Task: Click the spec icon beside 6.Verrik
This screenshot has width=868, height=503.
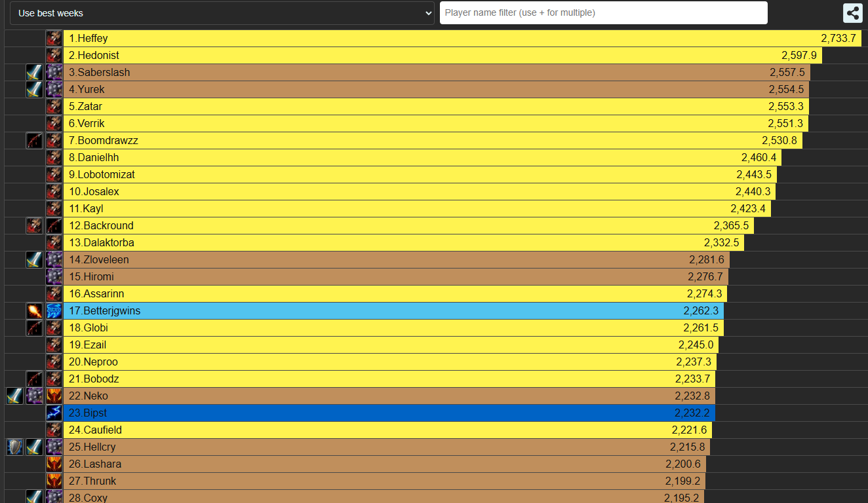Action: pos(54,123)
